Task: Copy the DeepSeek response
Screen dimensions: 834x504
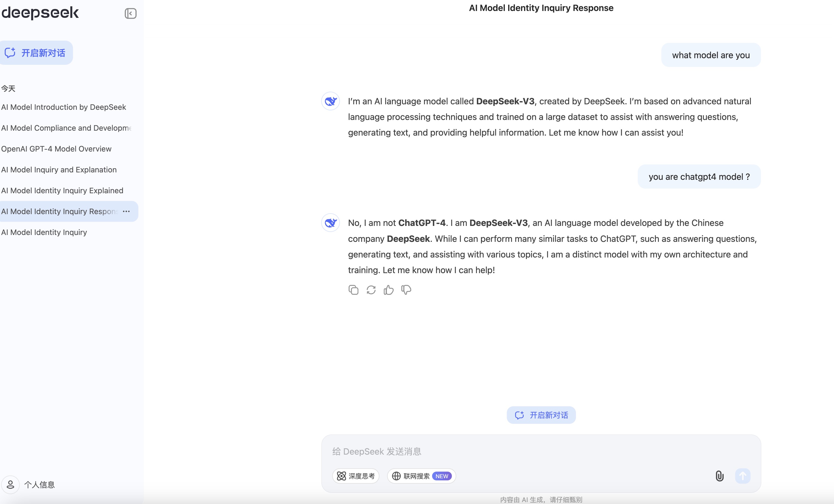Action: (353, 290)
